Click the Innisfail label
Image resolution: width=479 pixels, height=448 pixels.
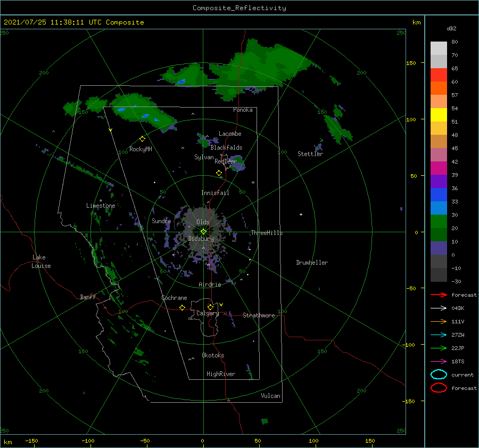215,193
